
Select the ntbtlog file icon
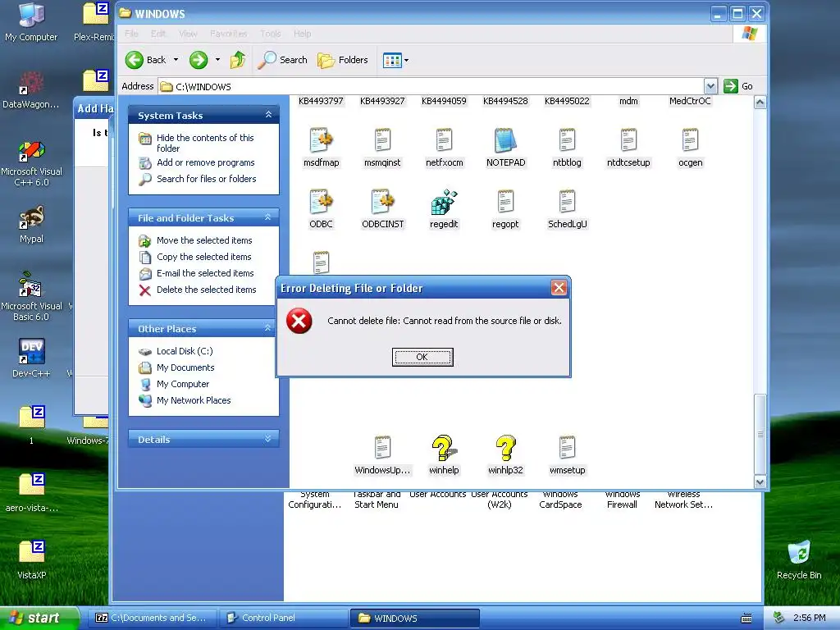568,140
